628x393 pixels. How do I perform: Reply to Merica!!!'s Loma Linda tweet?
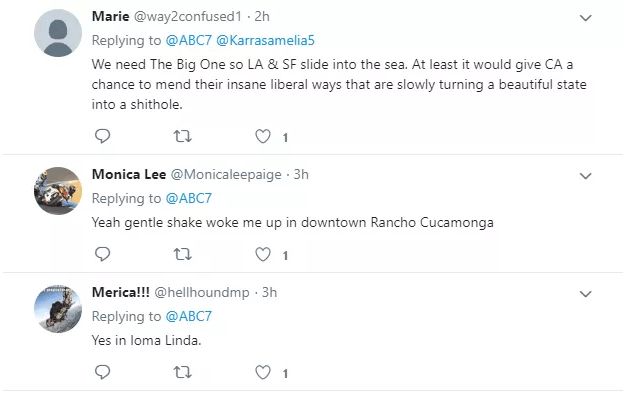point(103,372)
